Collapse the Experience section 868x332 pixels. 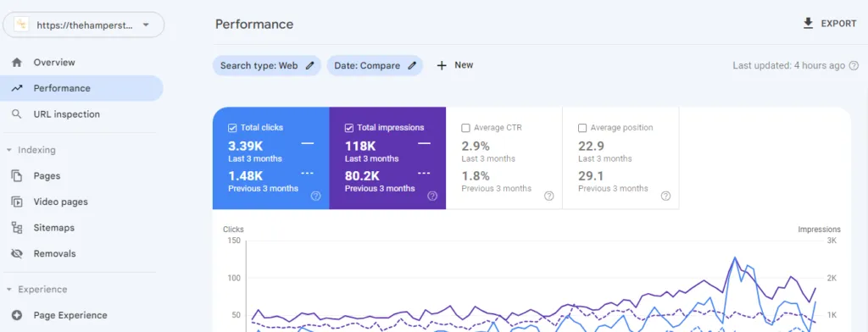(x=36, y=290)
